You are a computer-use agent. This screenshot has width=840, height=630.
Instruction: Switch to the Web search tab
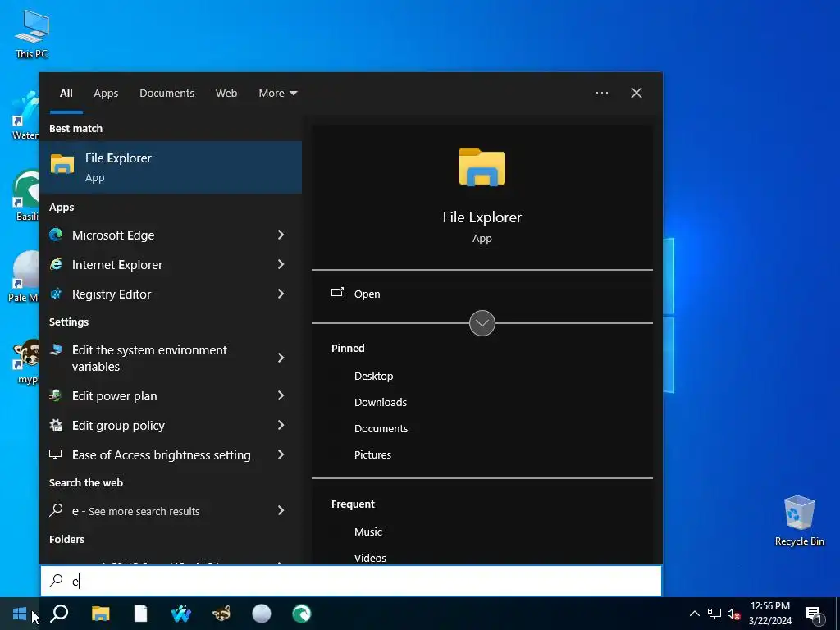[226, 94]
